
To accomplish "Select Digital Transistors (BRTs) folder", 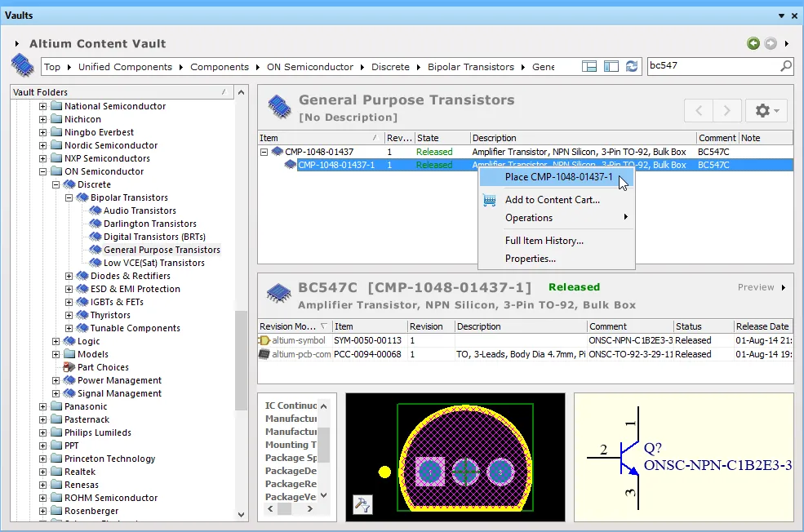I will click(154, 237).
